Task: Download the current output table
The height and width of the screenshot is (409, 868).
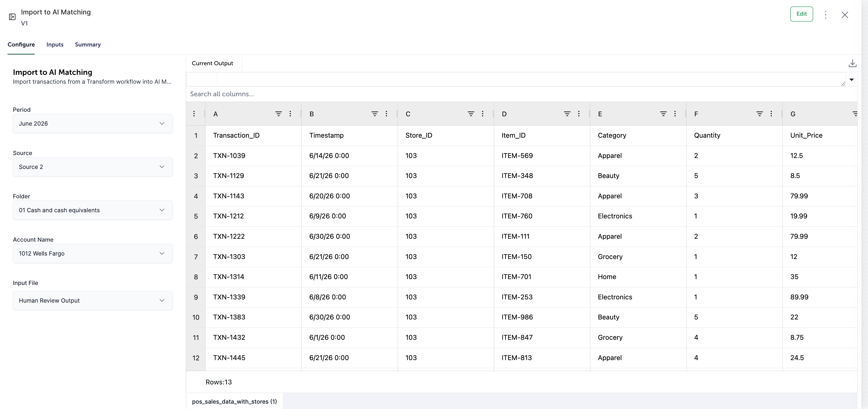Action: (852, 63)
